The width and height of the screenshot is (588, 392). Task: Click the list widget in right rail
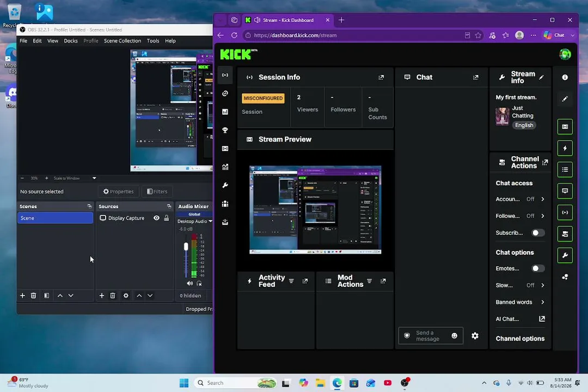565,169
